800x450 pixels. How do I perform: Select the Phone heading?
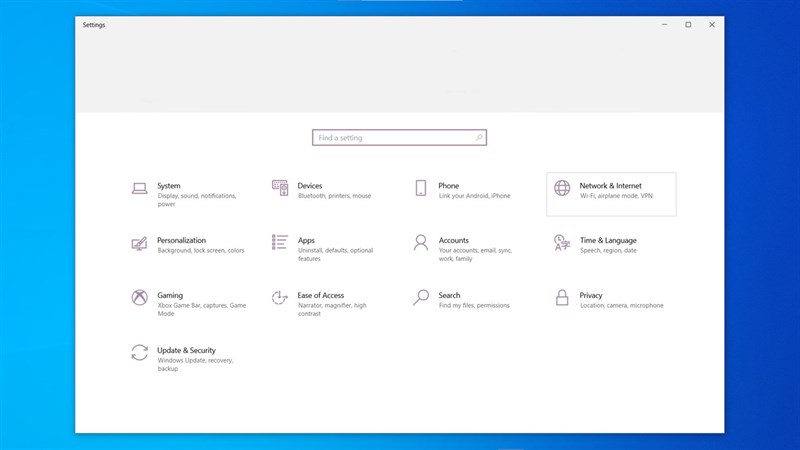(448, 186)
